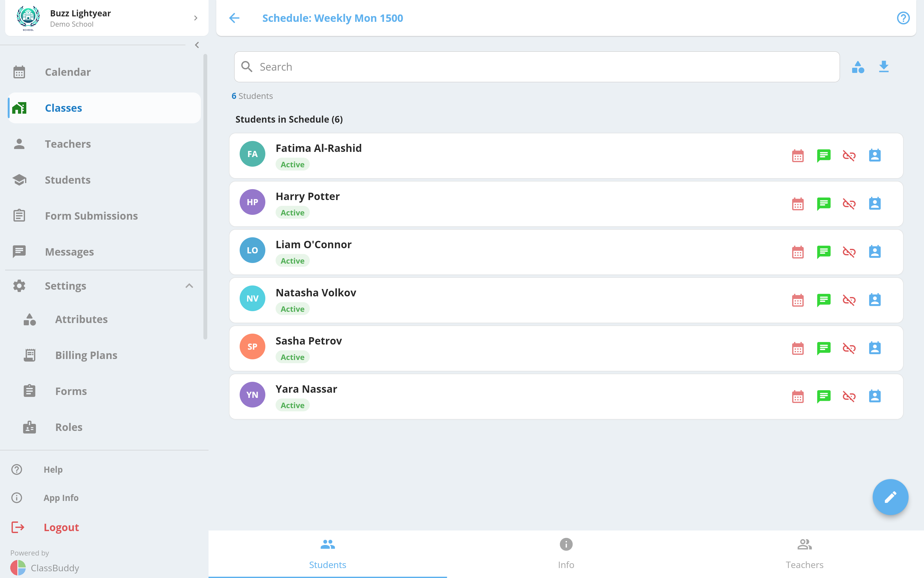Message Yara Nassar via chat icon
The height and width of the screenshot is (578, 924).
[x=824, y=397]
